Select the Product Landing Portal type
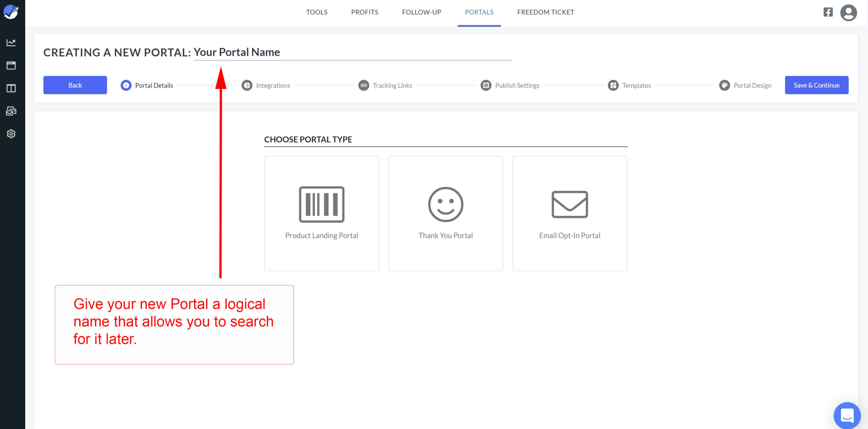Image resolution: width=868 pixels, height=429 pixels. pos(321,213)
